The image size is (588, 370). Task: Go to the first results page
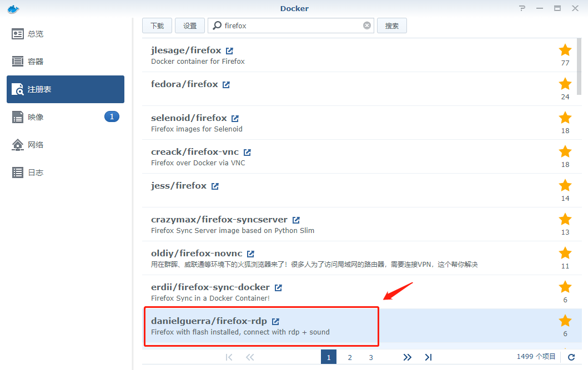click(x=229, y=357)
